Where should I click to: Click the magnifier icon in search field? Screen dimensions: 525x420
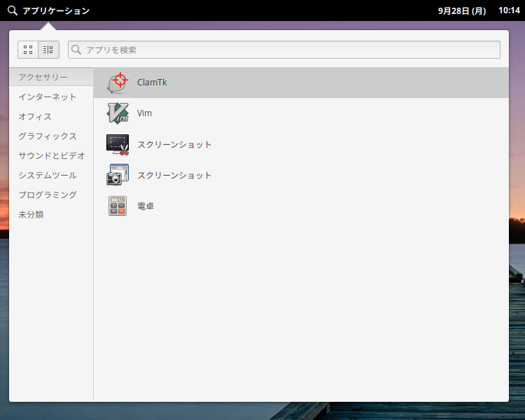[x=76, y=50]
